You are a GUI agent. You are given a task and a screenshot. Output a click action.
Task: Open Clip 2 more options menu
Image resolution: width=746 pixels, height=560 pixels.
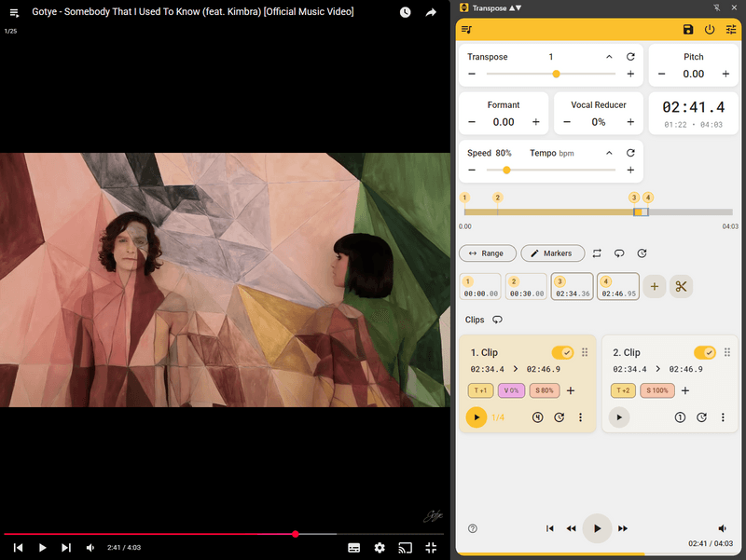[723, 417]
